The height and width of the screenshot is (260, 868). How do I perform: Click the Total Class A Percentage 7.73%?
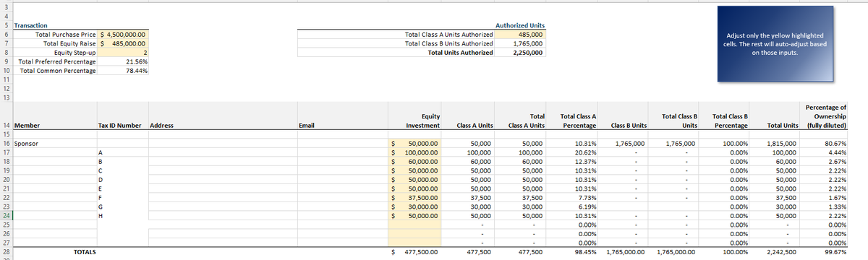tap(572, 197)
